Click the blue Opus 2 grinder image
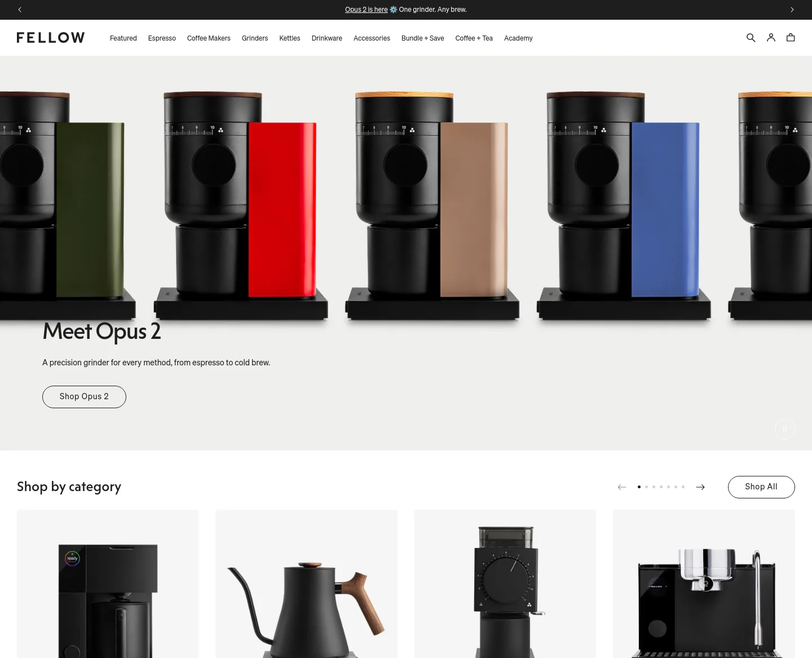 tap(624, 206)
